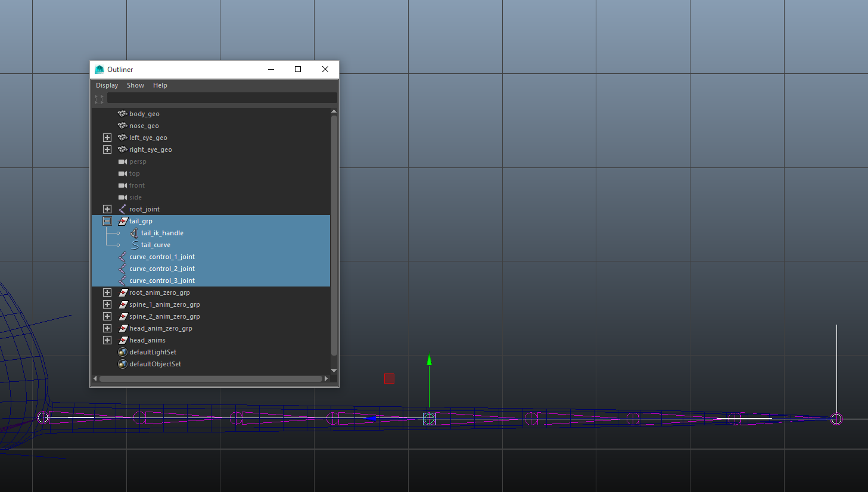Expand left_eye_geo node
Screen dimensions: 868x492
107,138
